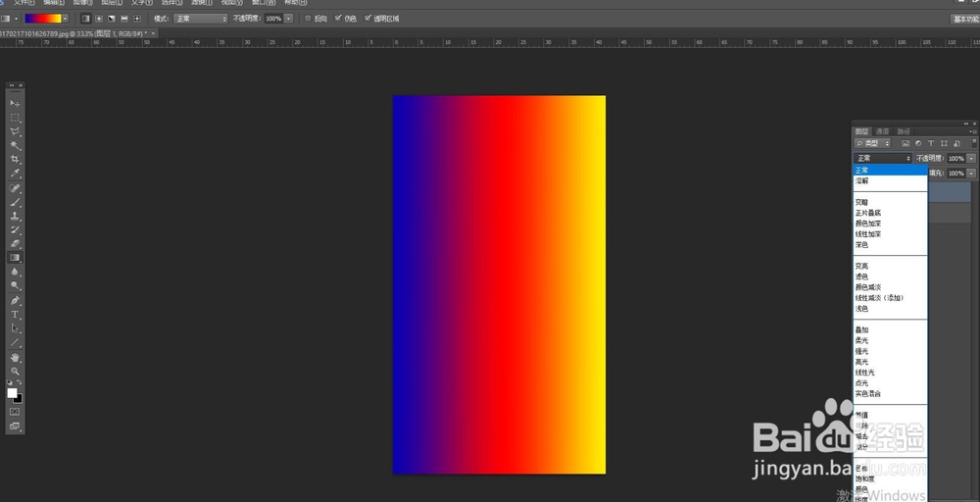Screen dimensions: 980x502
Task: Select the Horizontal Type tool
Action: click(x=15, y=315)
